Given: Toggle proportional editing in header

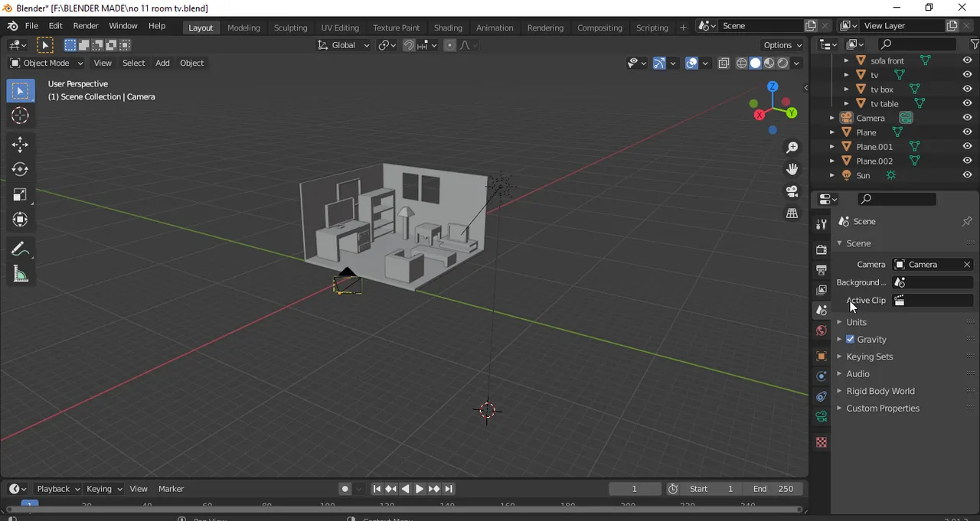Looking at the screenshot, I should [449, 45].
